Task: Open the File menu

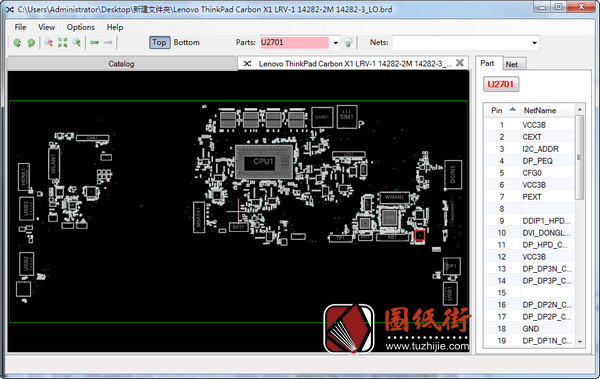Action: (20, 27)
